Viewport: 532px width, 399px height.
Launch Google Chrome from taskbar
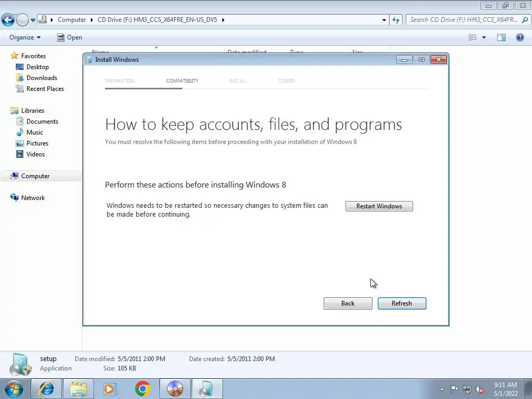tap(142, 389)
